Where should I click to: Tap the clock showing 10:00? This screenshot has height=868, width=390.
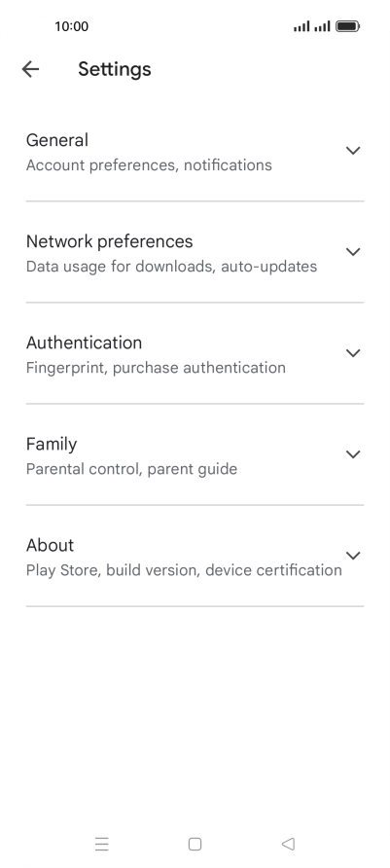click(71, 26)
